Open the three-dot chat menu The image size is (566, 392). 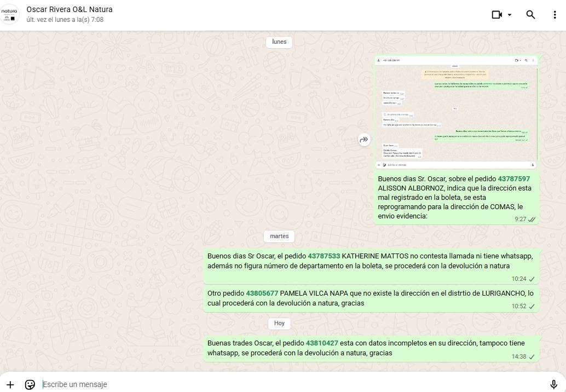[x=555, y=15]
